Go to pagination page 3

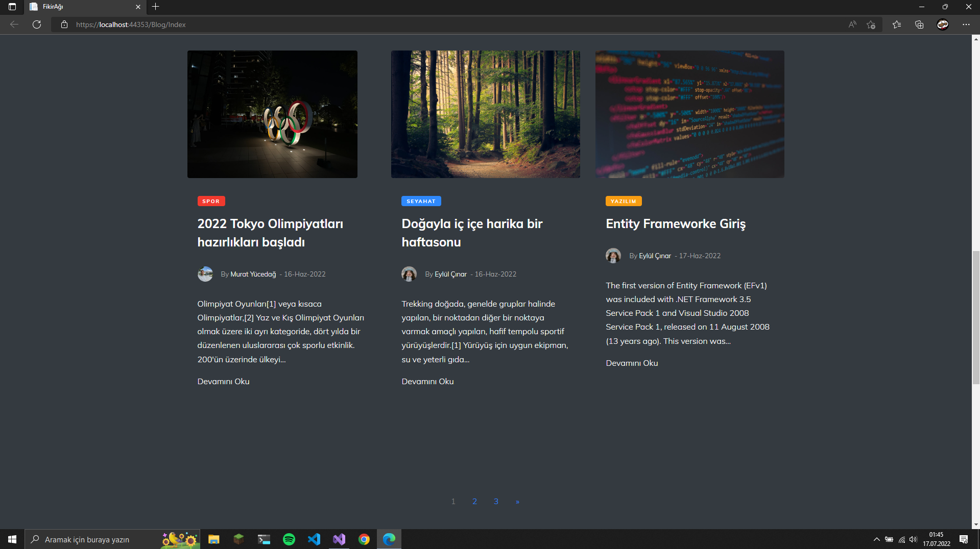(496, 502)
